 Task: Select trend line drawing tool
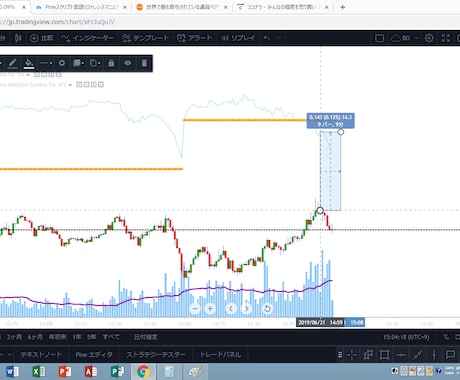click(x=418, y=355)
